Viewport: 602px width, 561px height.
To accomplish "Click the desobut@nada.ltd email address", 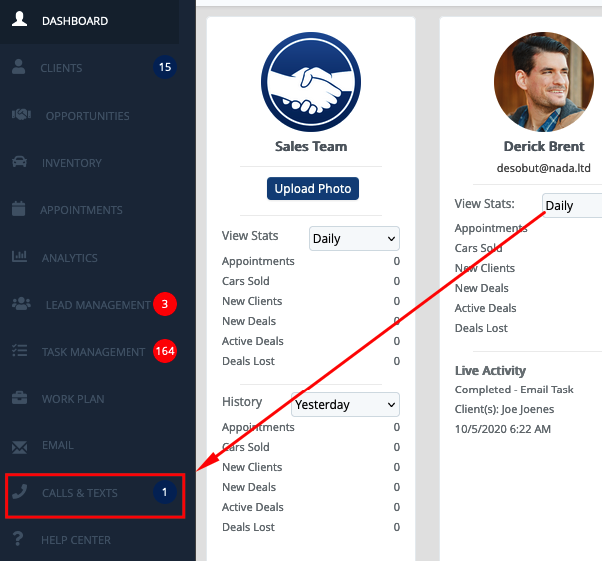I will [544, 168].
